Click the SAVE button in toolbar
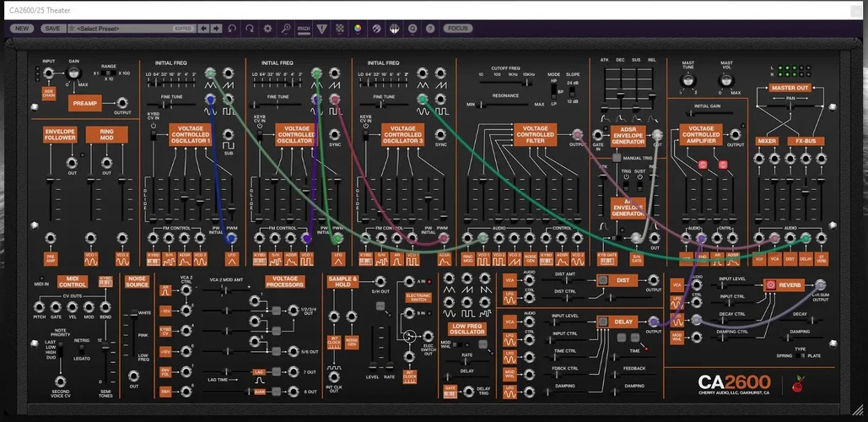 52,29
